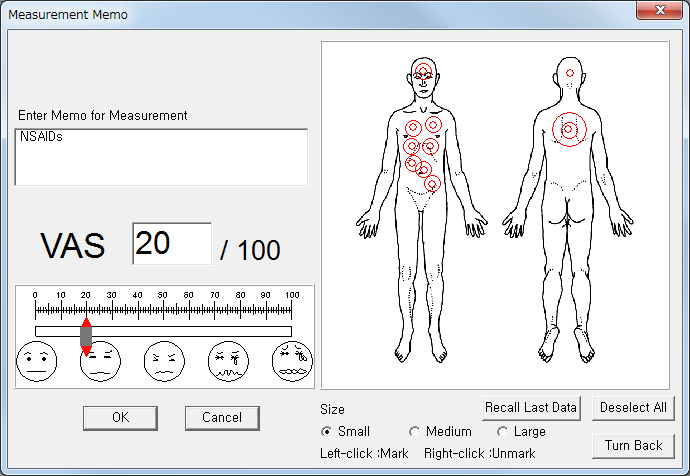The image size is (690, 476).
Task: Click the mild-pain face icon, second from left
Action: (x=100, y=361)
